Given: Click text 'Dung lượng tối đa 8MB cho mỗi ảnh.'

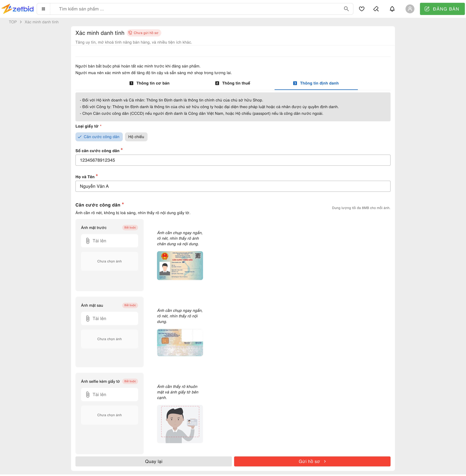Looking at the screenshot, I should point(361,208).
